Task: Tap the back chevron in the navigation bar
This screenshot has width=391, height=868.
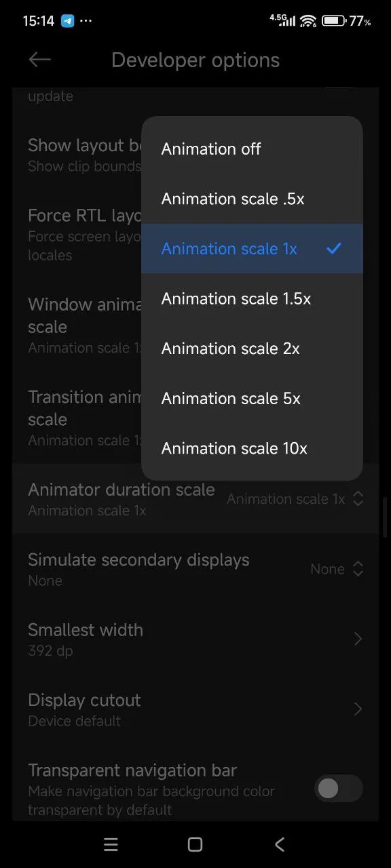Action: click(280, 844)
